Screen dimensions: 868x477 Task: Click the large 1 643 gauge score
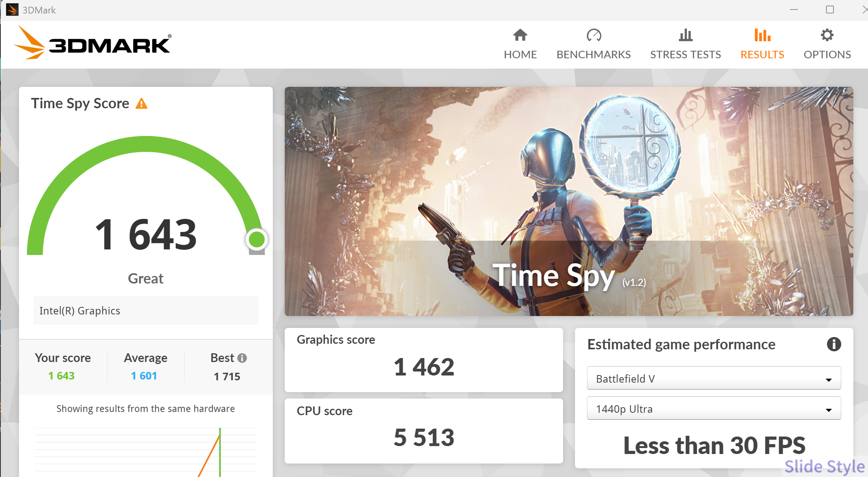point(146,235)
